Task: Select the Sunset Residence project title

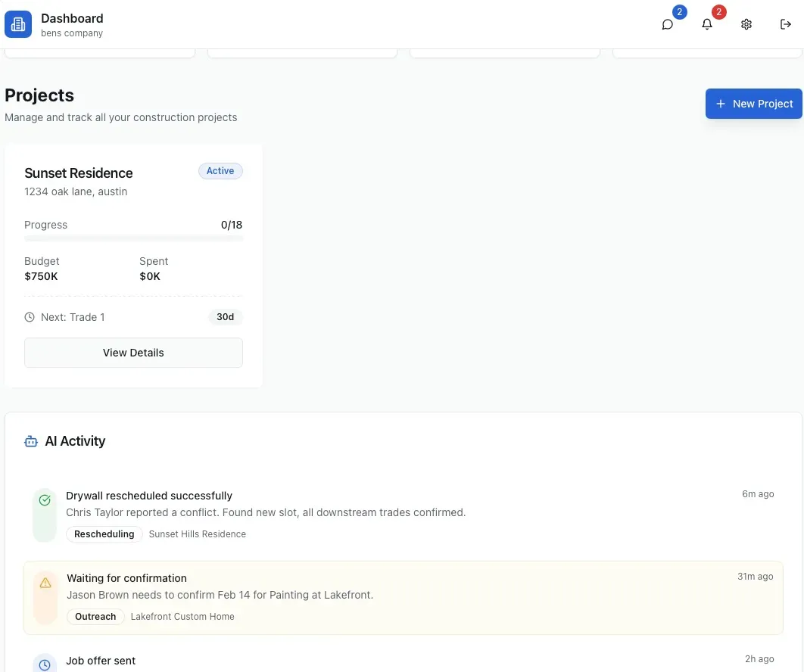Action: (79, 173)
